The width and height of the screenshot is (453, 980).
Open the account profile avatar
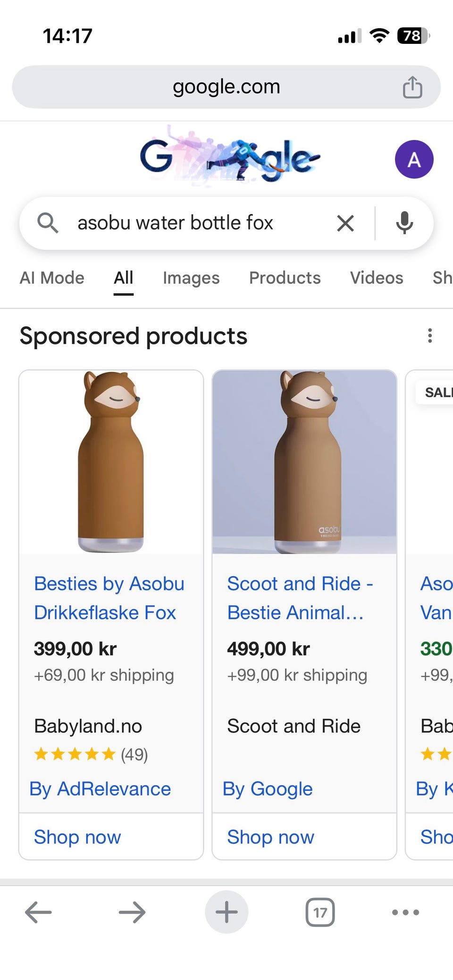[414, 159]
